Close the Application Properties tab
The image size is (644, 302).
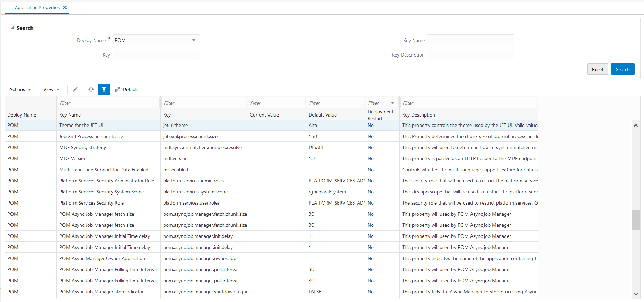[65, 7]
